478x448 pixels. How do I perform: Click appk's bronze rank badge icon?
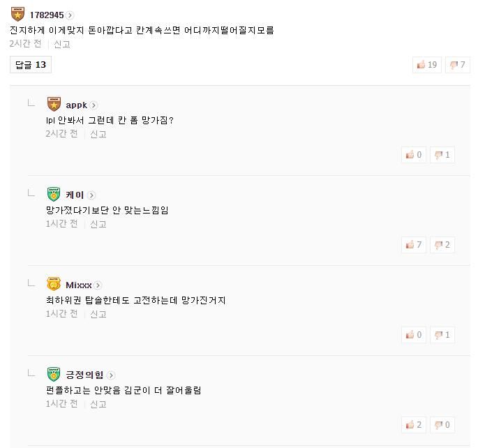click(x=54, y=105)
